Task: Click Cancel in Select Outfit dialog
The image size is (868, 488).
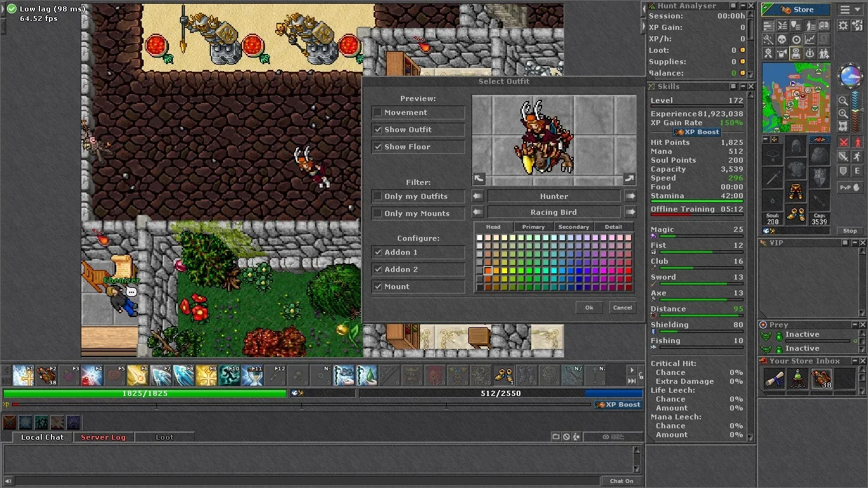Action: click(622, 308)
